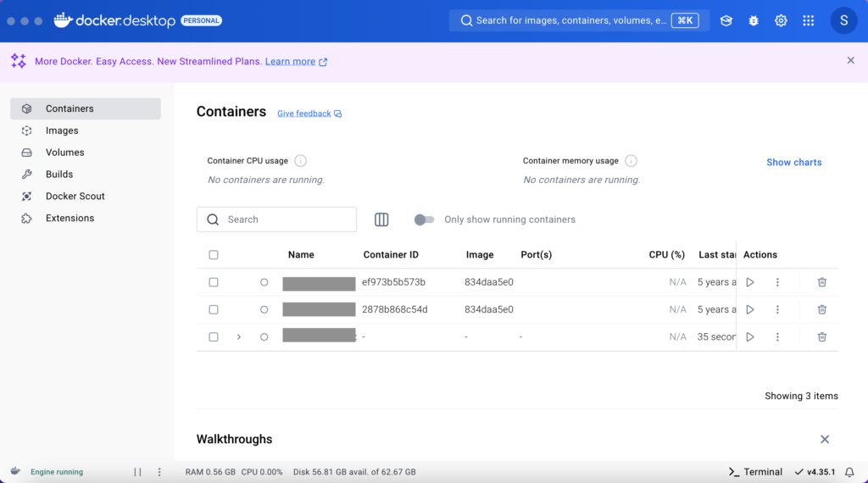Toggle Only show running containers
Image resolution: width=868 pixels, height=483 pixels.
(x=424, y=219)
